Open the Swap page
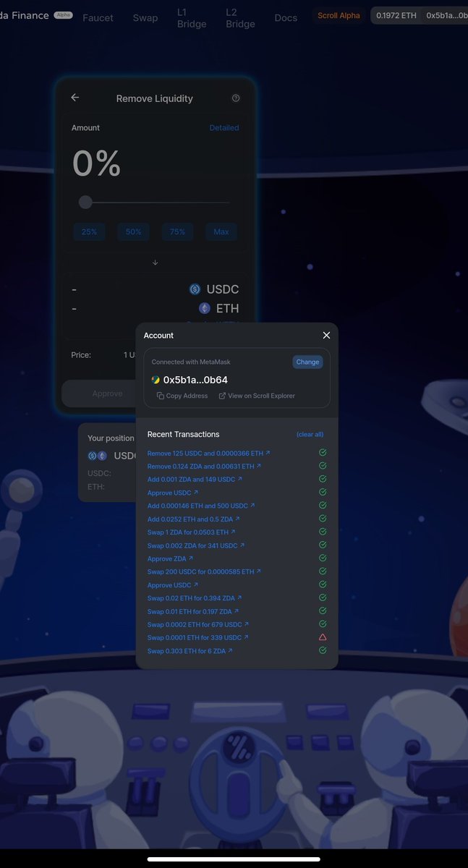Screen dimensions: 468x868 145,17
